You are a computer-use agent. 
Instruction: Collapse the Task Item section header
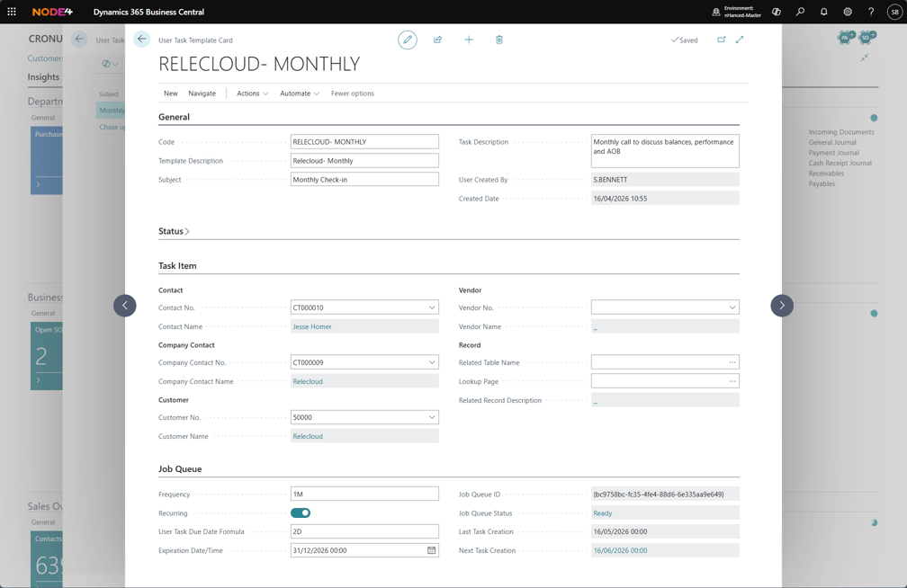(177, 266)
